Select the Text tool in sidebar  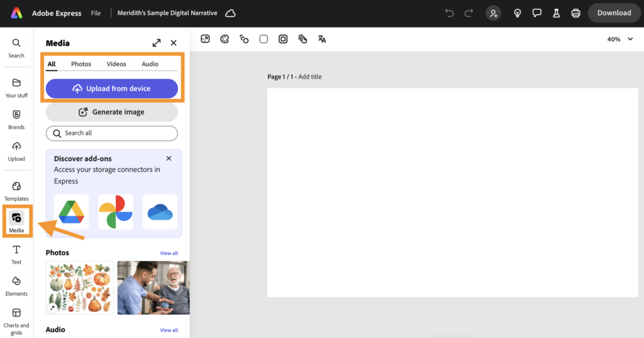pos(16,254)
